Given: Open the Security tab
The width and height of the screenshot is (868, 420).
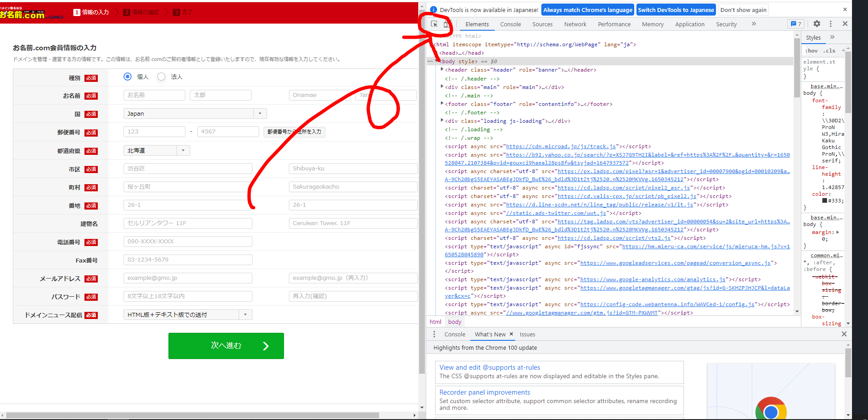Looking at the screenshot, I should click(x=726, y=24).
